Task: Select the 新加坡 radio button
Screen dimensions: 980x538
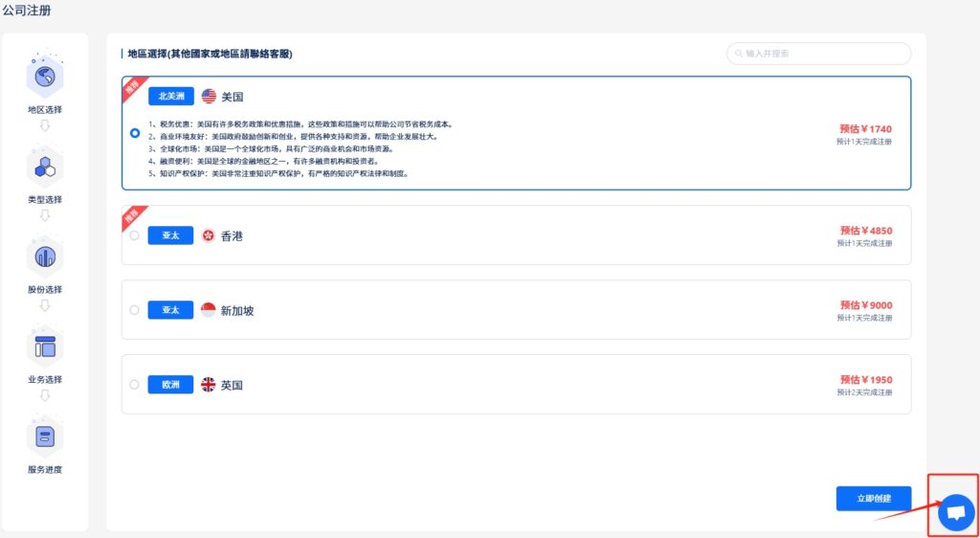Action: 134,310
